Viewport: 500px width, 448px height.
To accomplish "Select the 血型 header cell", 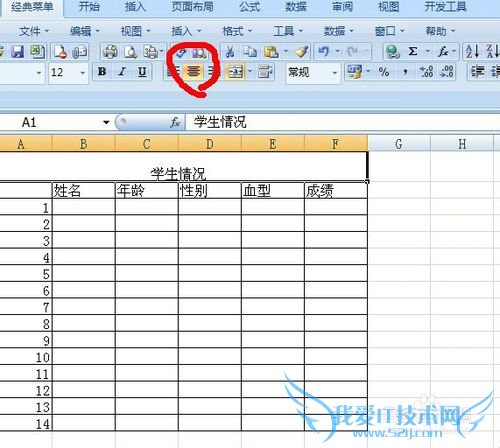I will coord(273,190).
